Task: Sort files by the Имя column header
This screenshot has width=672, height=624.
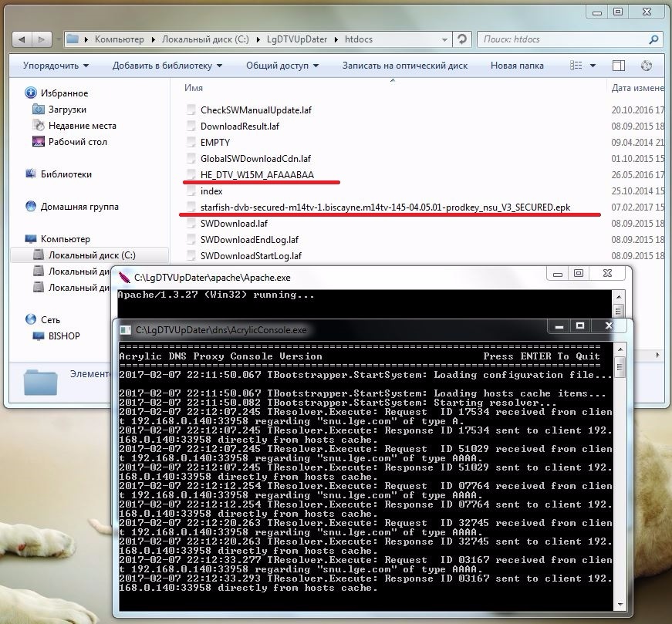Action: pyautogui.click(x=194, y=88)
